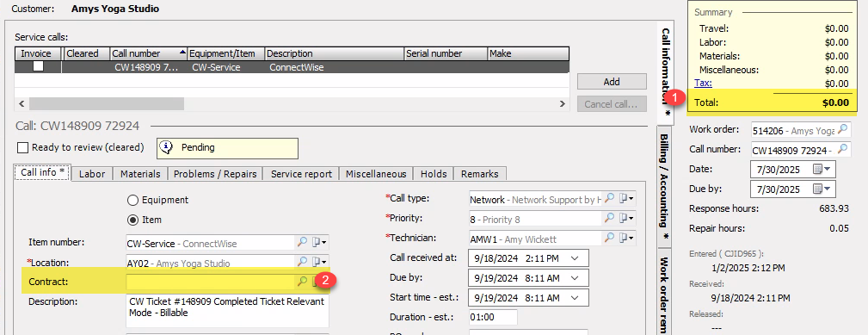Click the Technician field AMW1 - Amy Wickett
Image resolution: width=868 pixels, height=335 pixels.
coord(535,238)
